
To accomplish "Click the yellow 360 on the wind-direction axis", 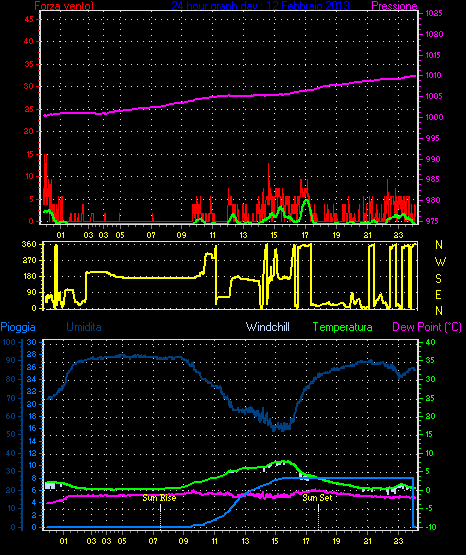I will (x=29, y=244).
